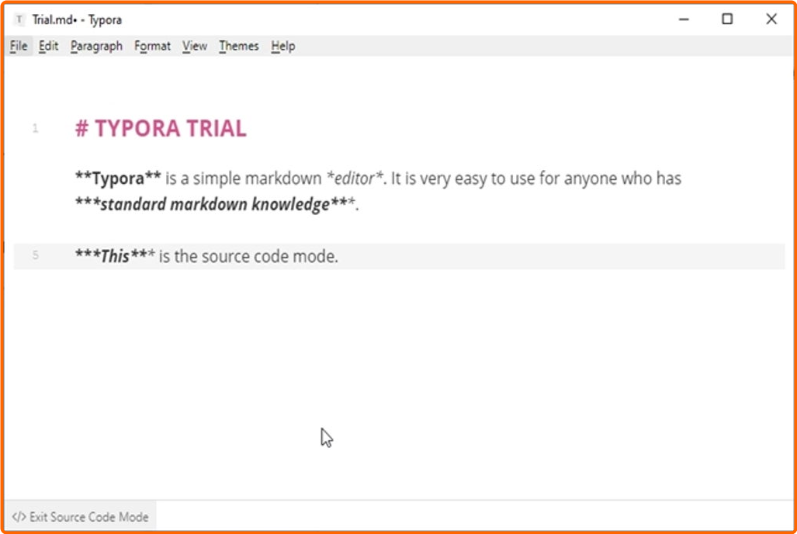797x534 pixels.
Task: Click the '***This***' text on line 5
Action: (x=115, y=256)
